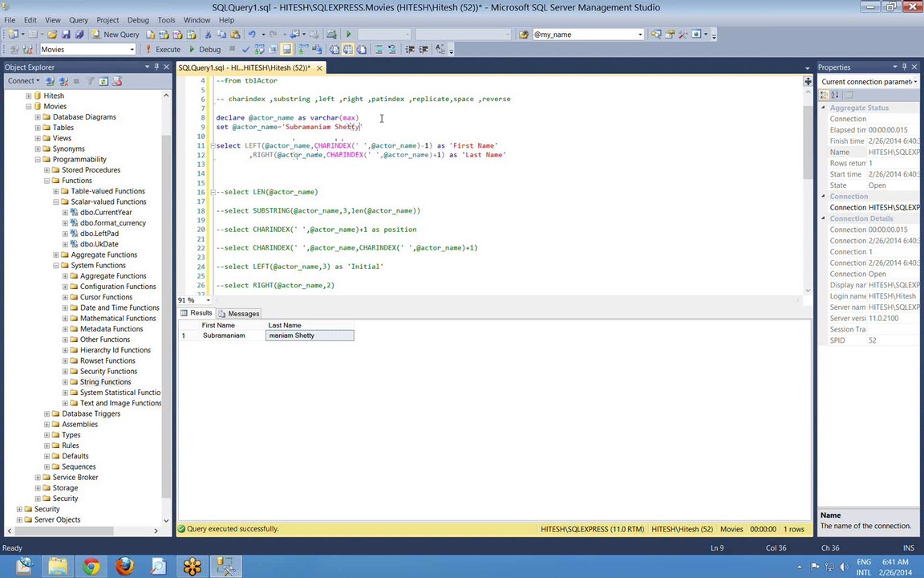This screenshot has width=924, height=578.
Task: Click Object Explorer Refresh icon
Action: (103, 81)
